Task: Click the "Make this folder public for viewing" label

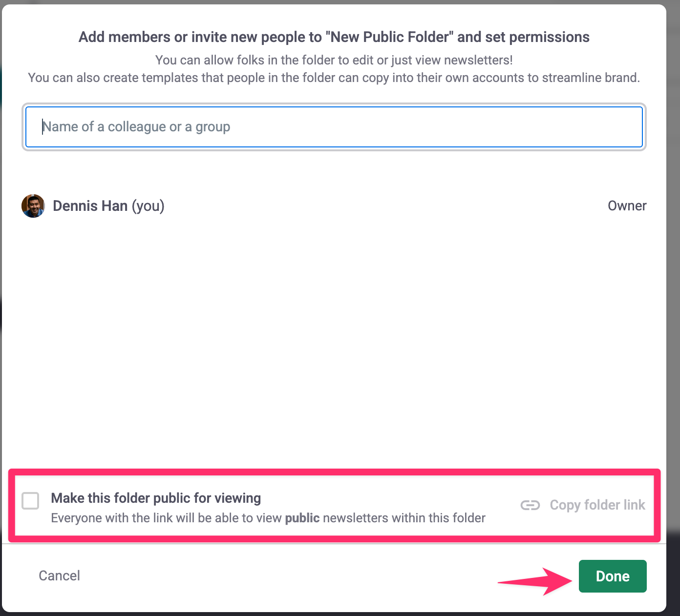Action: click(156, 498)
